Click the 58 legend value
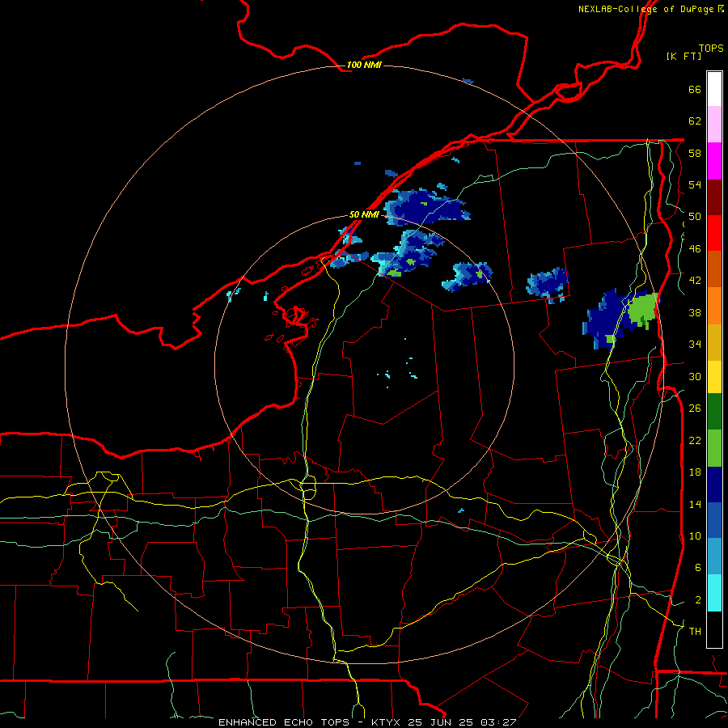The width and height of the screenshot is (728, 728). [x=695, y=153]
